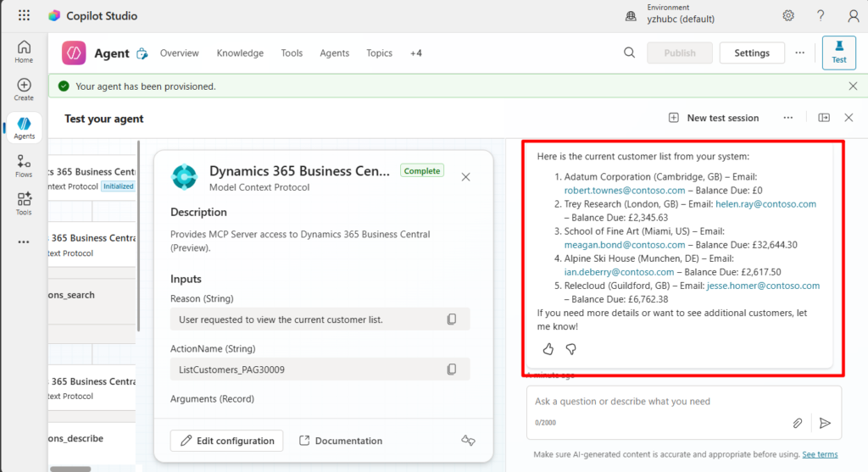Open the app launcher waffle icon

(24, 15)
